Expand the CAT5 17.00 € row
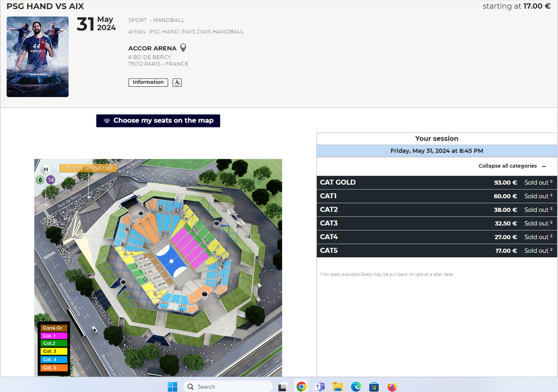The image size is (558, 392). pyautogui.click(x=437, y=251)
